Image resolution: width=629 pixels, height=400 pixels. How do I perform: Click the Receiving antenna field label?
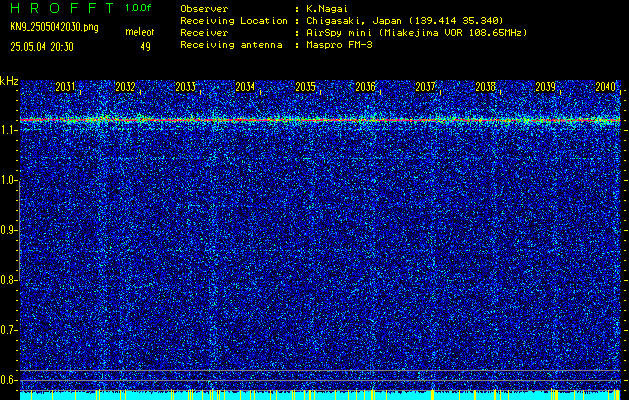pyautogui.click(x=231, y=45)
